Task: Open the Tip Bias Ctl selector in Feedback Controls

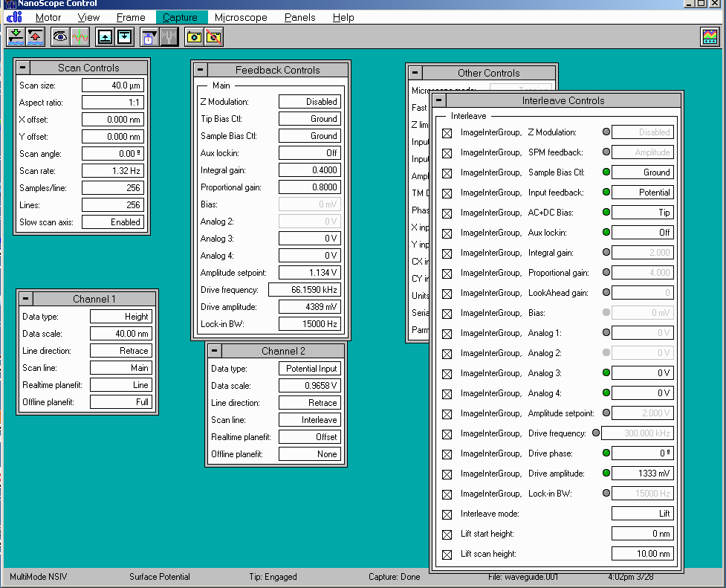Action: click(x=310, y=119)
